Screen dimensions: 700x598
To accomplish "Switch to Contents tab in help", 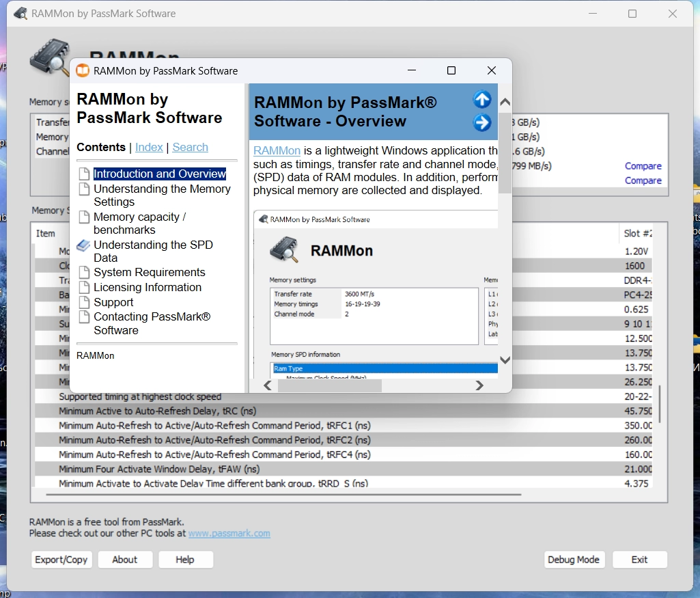I will click(101, 147).
